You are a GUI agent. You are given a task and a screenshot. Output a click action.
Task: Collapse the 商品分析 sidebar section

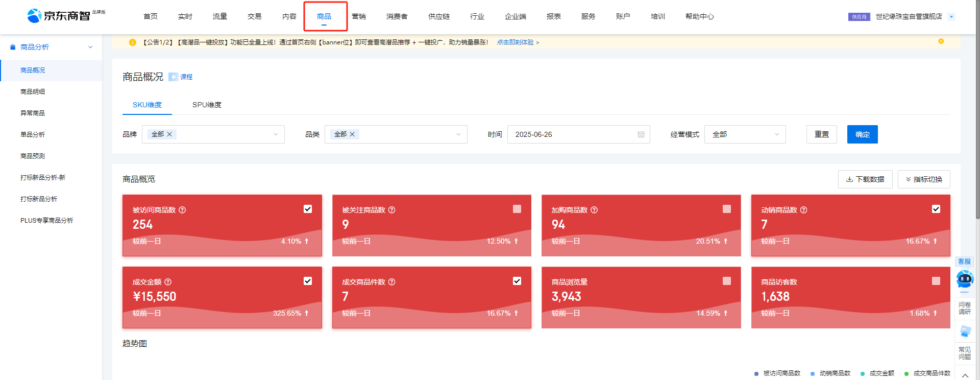click(90, 47)
